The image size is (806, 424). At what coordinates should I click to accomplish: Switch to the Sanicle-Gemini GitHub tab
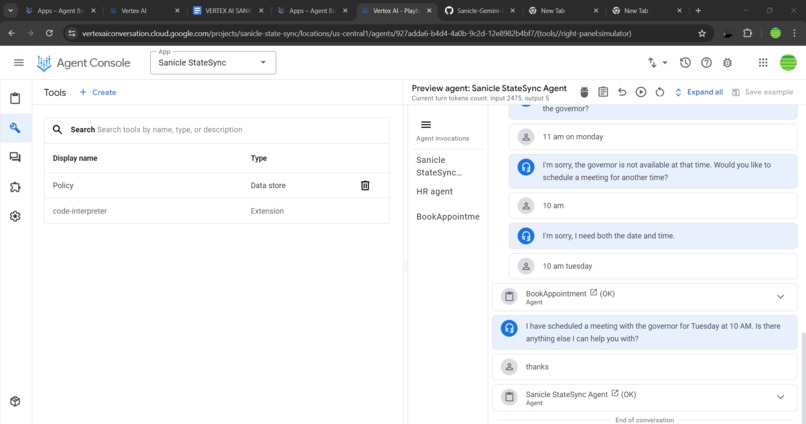(480, 11)
